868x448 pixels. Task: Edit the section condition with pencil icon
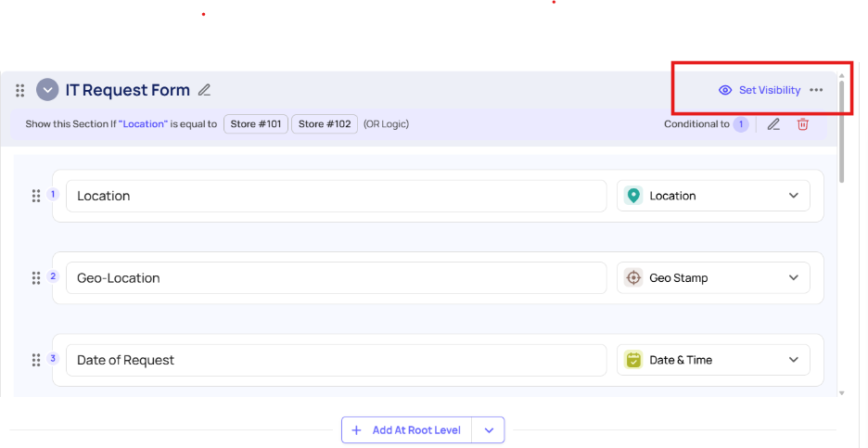click(773, 124)
